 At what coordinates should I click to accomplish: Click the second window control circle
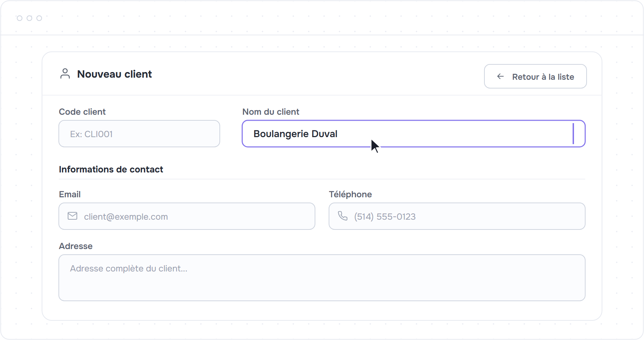coord(29,18)
